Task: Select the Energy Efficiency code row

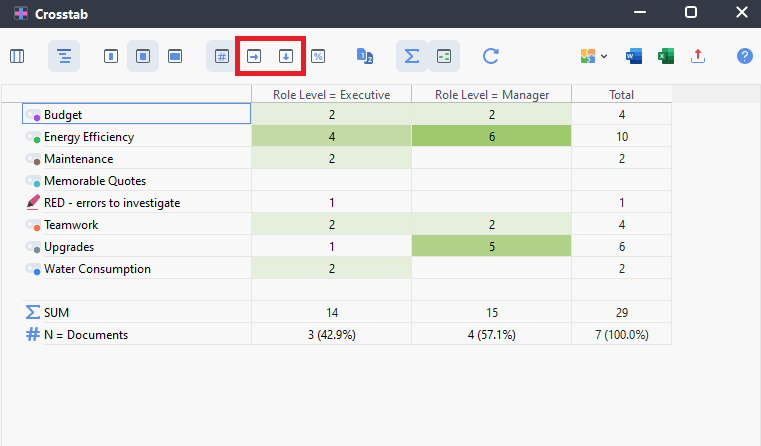Action: pos(136,137)
